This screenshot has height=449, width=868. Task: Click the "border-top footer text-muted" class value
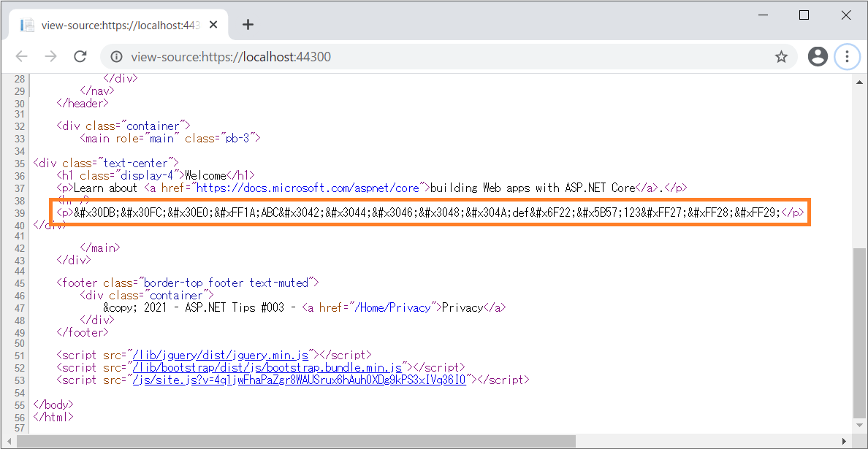point(226,283)
